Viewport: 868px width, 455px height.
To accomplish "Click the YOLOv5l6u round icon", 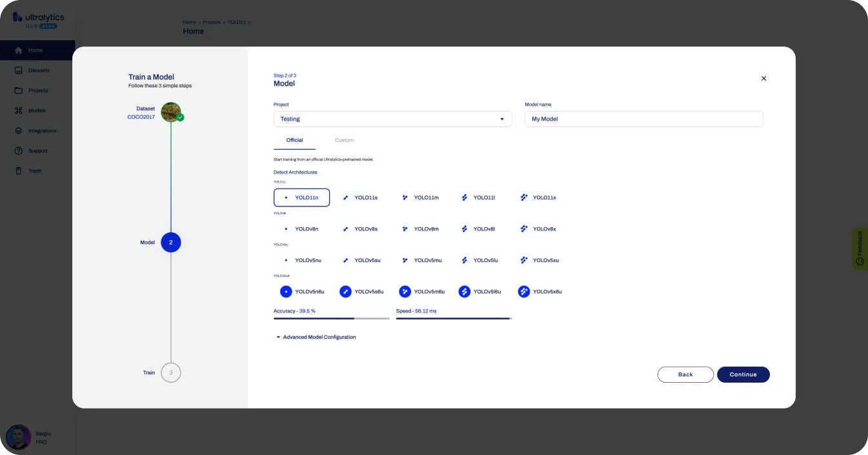I will pyautogui.click(x=465, y=292).
